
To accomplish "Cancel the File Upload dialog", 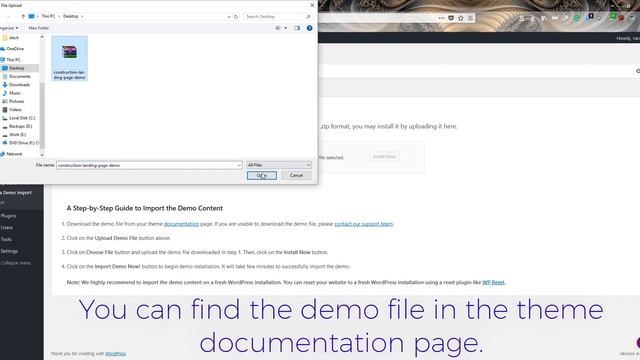I will [x=296, y=176].
